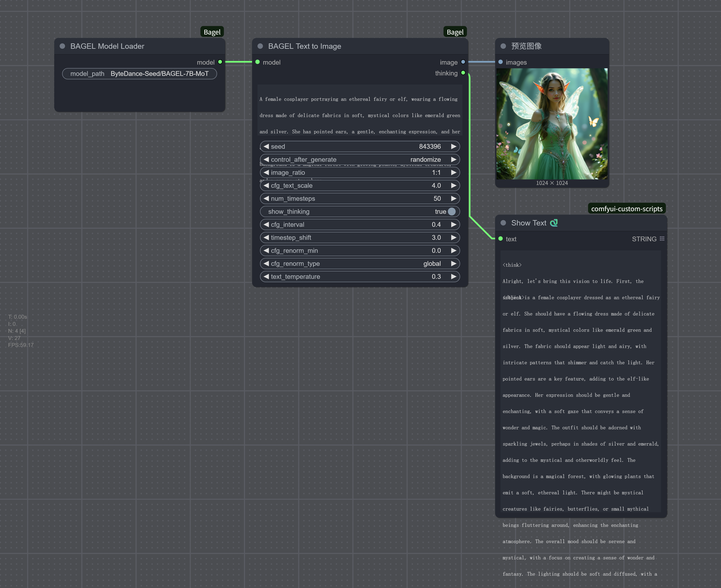
Task: Click the thinking output connector dot
Action: (463, 73)
